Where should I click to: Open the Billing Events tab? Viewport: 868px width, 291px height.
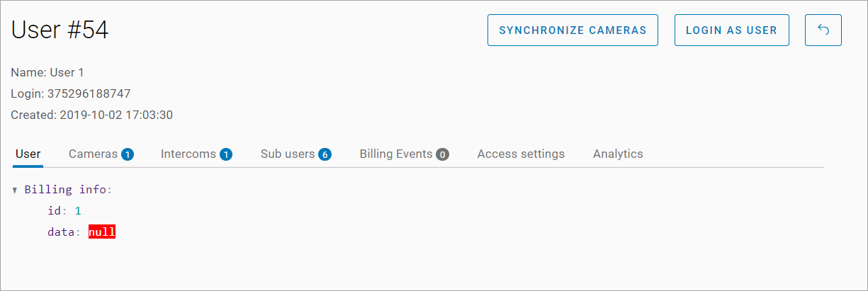395,154
